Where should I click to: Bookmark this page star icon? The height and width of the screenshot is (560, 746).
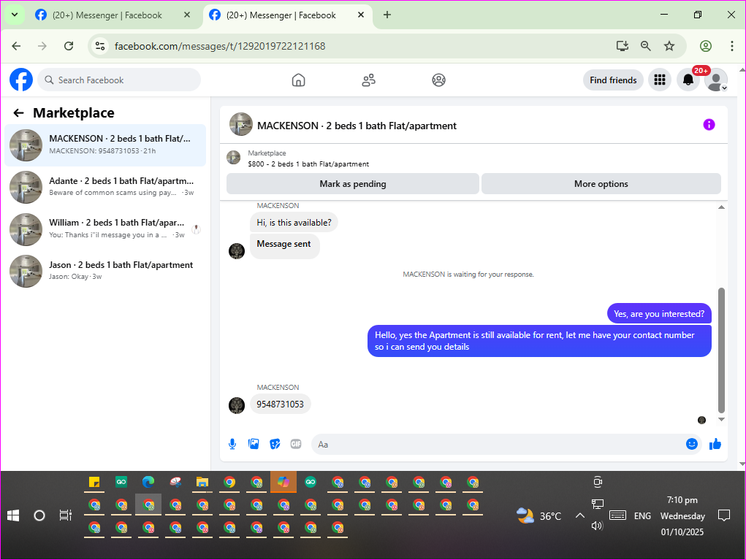(669, 46)
